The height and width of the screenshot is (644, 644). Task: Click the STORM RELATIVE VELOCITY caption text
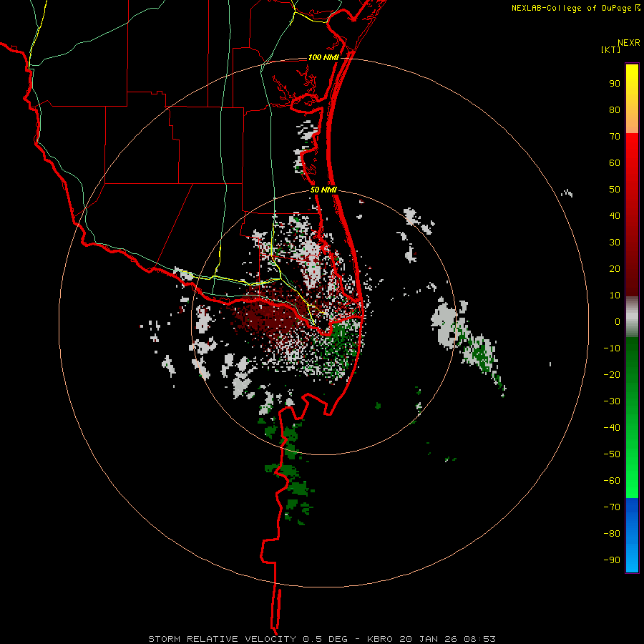coord(223,639)
